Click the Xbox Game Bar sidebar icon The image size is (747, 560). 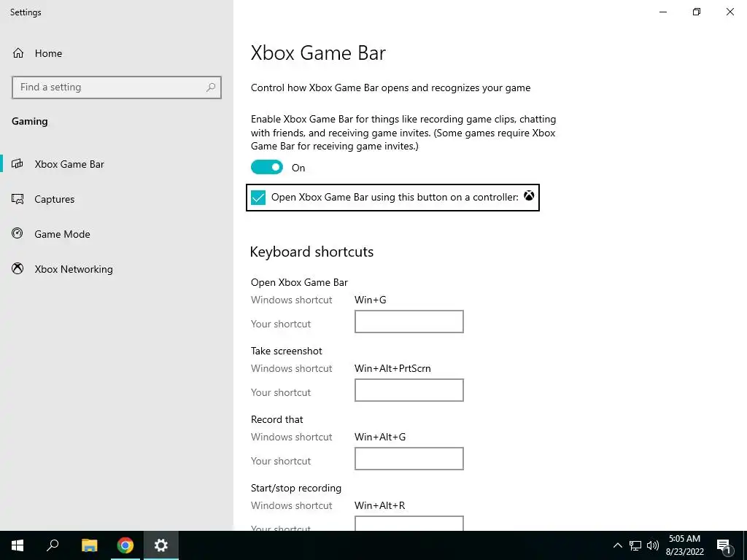point(18,164)
